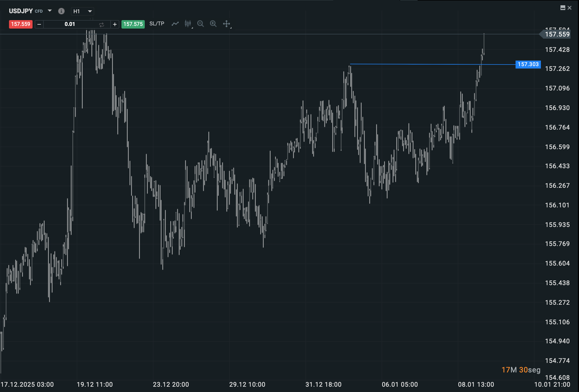Activate the crosshair move tool
The width and height of the screenshot is (579, 392).
(227, 24)
